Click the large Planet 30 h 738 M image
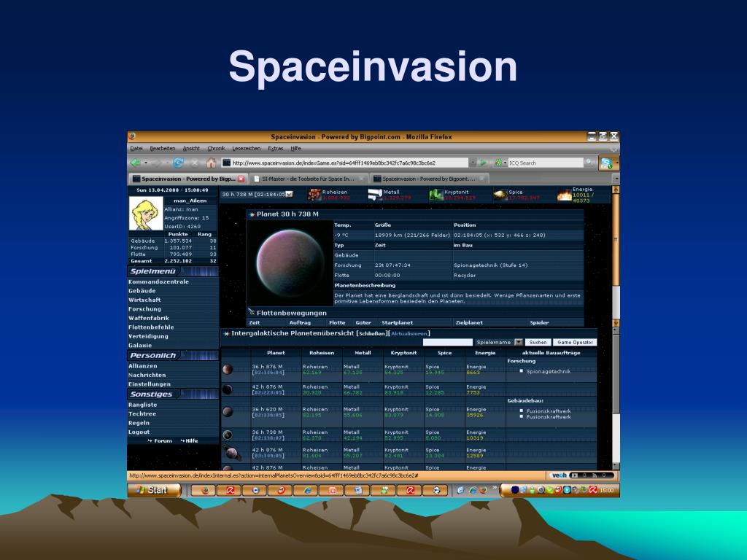This screenshot has width=747, height=560. pos(290,262)
